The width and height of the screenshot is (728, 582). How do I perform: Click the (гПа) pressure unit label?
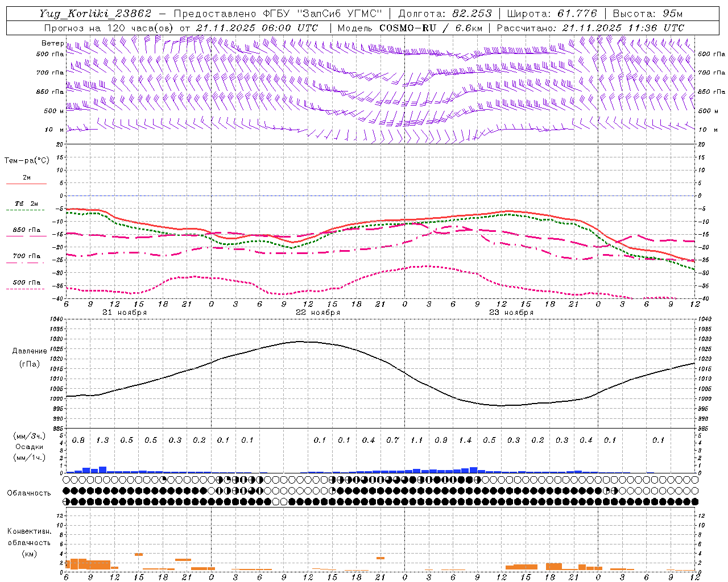click(30, 364)
